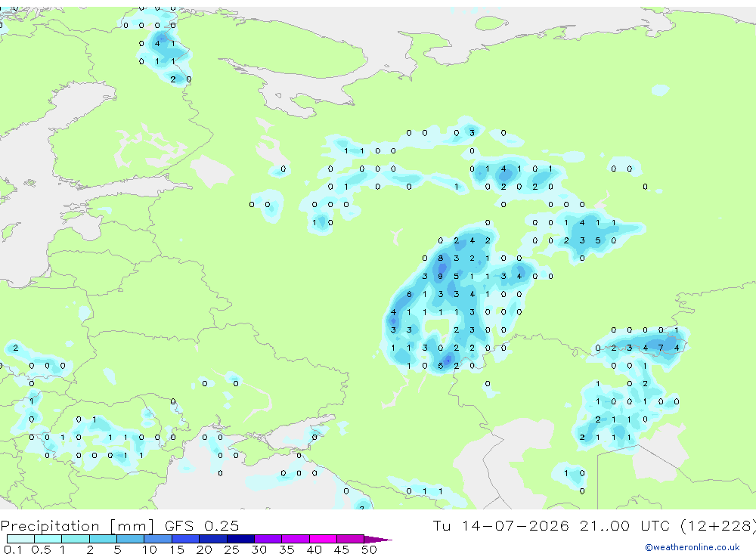Click the 50 legend scale label
Screen dimensions: 756x554
pos(369,549)
